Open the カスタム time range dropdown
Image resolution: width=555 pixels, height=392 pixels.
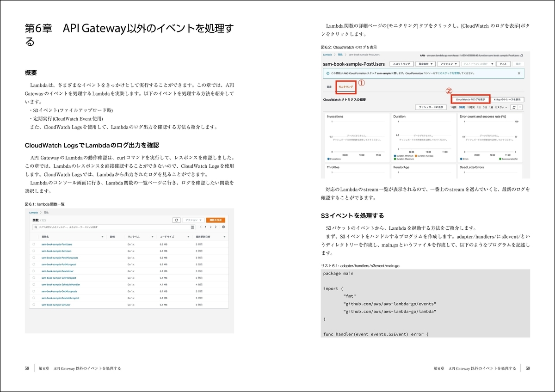500,107
